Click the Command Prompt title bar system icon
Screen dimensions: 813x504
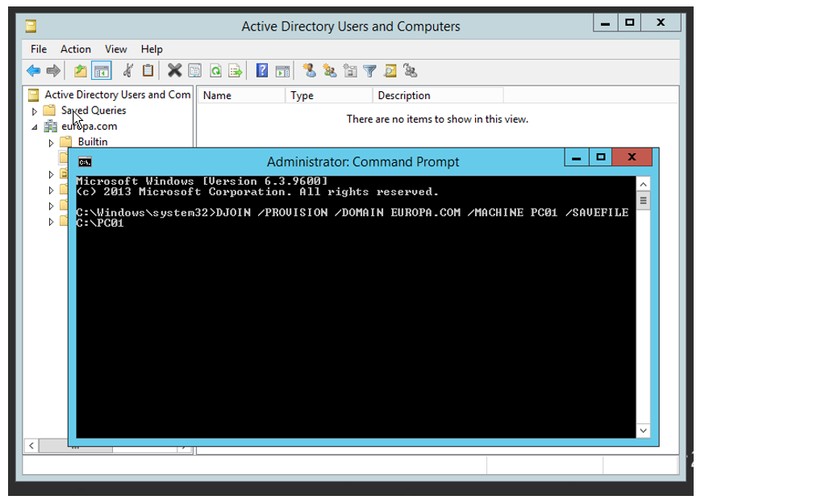[x=85, y=162]
